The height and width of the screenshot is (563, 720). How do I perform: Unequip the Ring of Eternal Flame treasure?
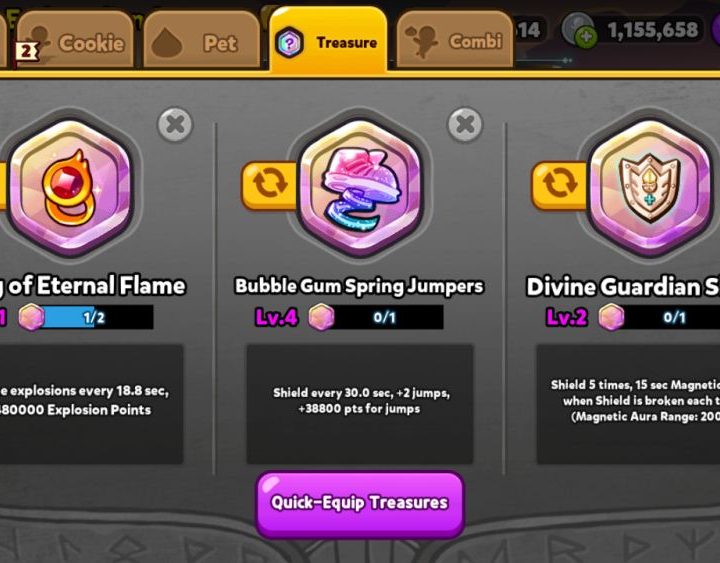tap(175, 124)
